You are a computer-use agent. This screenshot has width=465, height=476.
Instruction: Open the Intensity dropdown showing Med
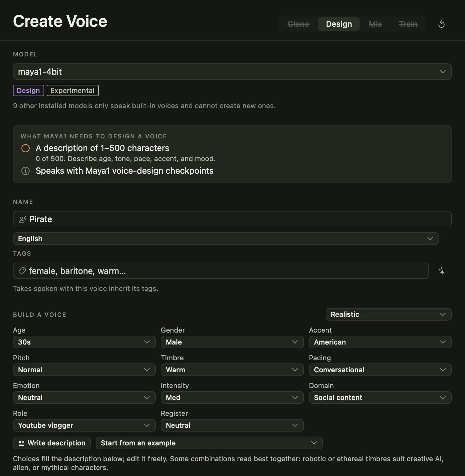point(232,398)
